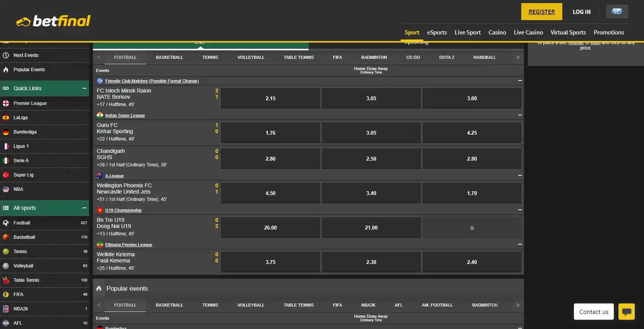Click the yellow REGISTER button
This screenshot has height=329, width=644.
coord(541,12)
